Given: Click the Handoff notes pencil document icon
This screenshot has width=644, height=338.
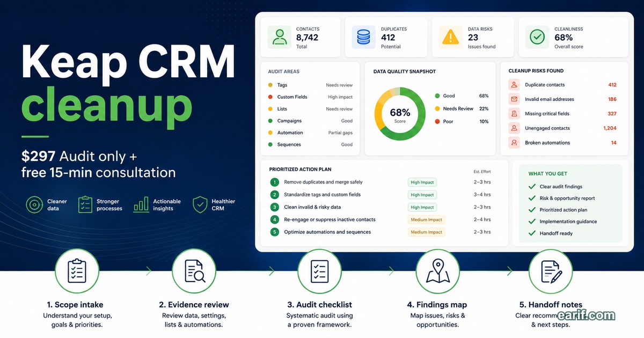Looking at the screenshot, I should coord(551,271).
